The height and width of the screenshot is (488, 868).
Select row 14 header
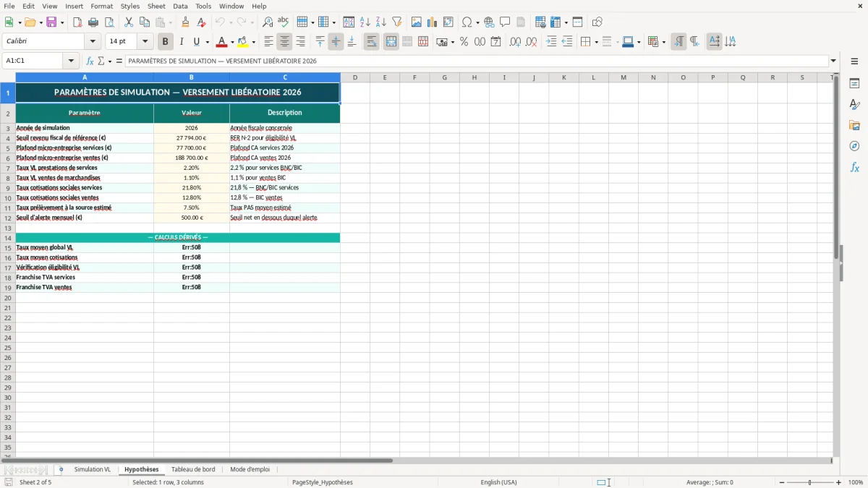click(x=8, y=238)
